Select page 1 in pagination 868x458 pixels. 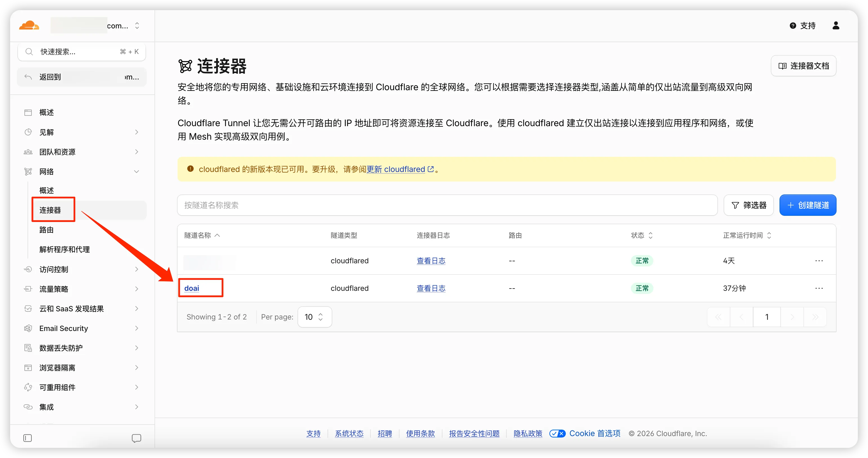coord(767,317)
